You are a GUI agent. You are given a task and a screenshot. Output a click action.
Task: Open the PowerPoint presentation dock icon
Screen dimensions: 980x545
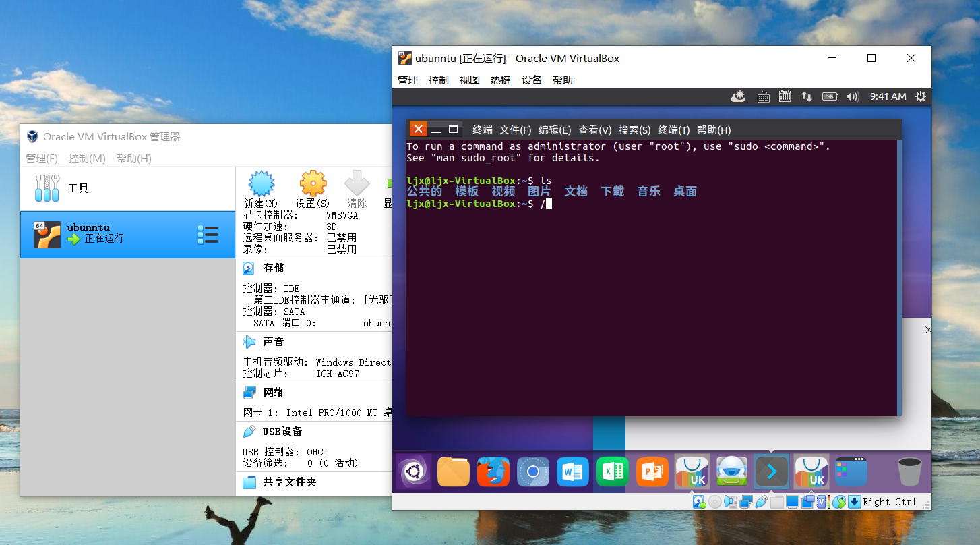point(652,472)
